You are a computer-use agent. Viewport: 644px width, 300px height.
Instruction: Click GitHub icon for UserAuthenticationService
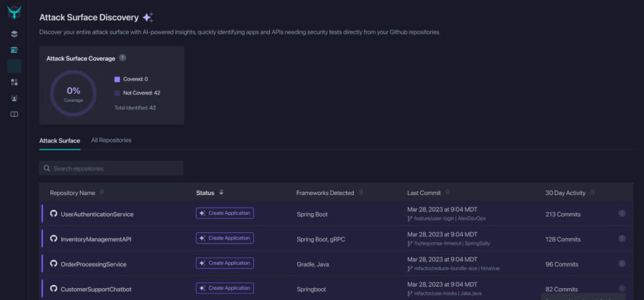[53, 213]
